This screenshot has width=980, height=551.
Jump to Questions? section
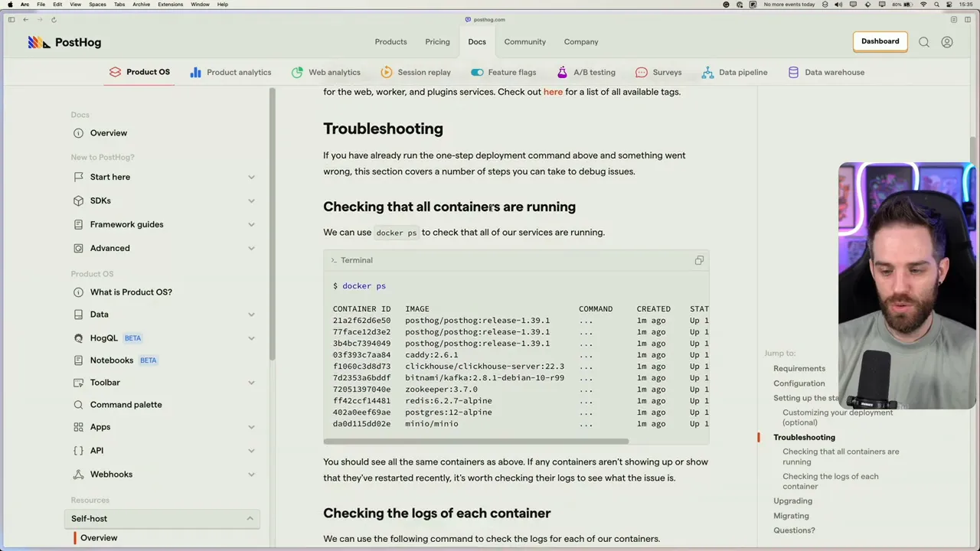(794, 530)
